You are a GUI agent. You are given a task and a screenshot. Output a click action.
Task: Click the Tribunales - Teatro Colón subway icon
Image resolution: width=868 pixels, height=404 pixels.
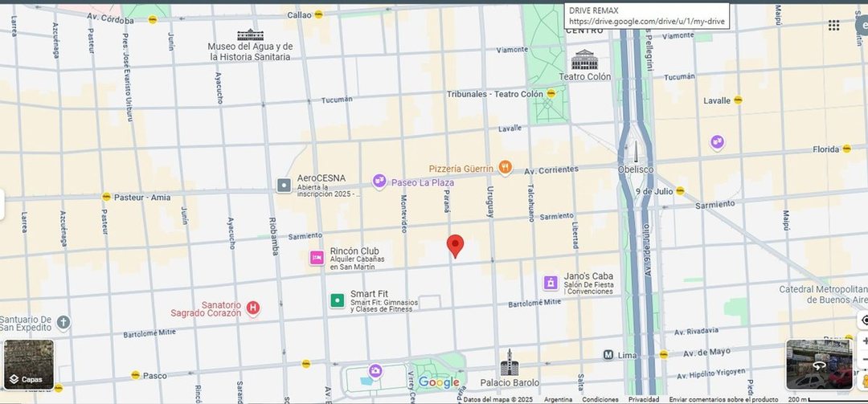[551, 93]
